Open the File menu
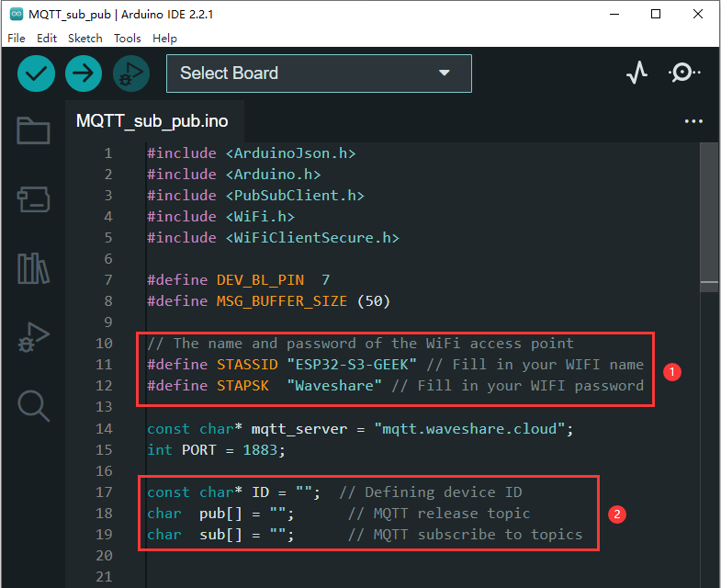Screen dimensions: 721x588 tap(17, 39)
